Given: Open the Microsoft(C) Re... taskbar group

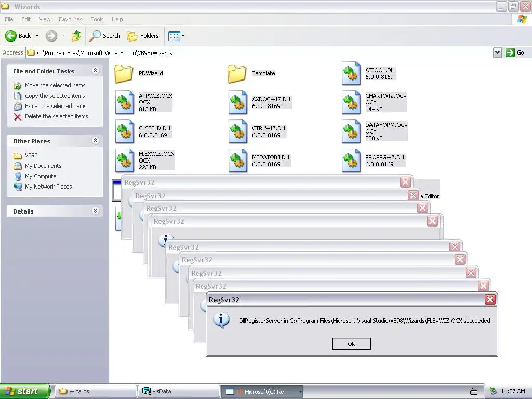Looking at the screenshot, I should (262, 391).
